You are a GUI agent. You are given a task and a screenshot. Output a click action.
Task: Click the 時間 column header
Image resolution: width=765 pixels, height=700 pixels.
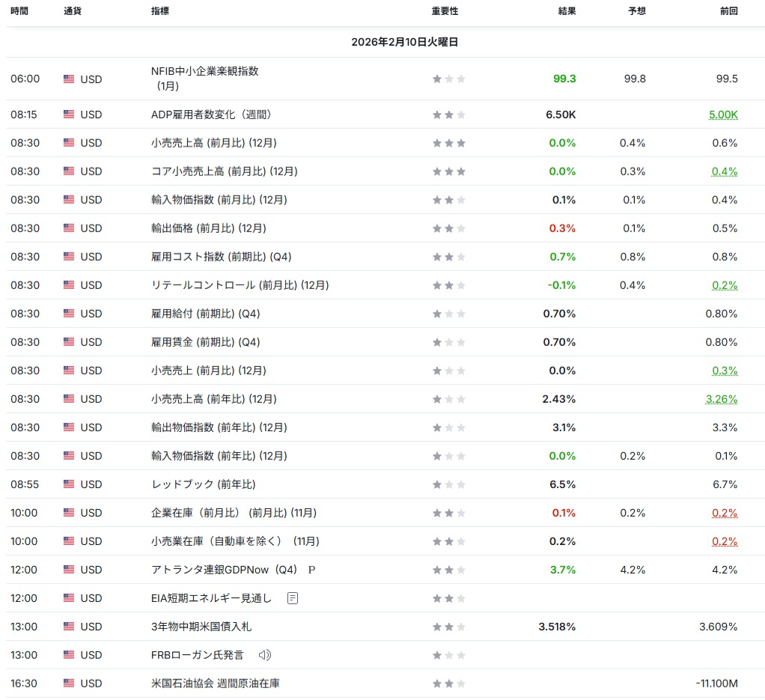pyautogui.click(x=19, y=11)
